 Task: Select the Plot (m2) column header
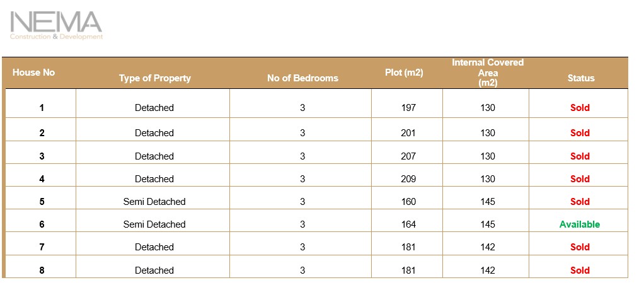click(x=404, y=73)
